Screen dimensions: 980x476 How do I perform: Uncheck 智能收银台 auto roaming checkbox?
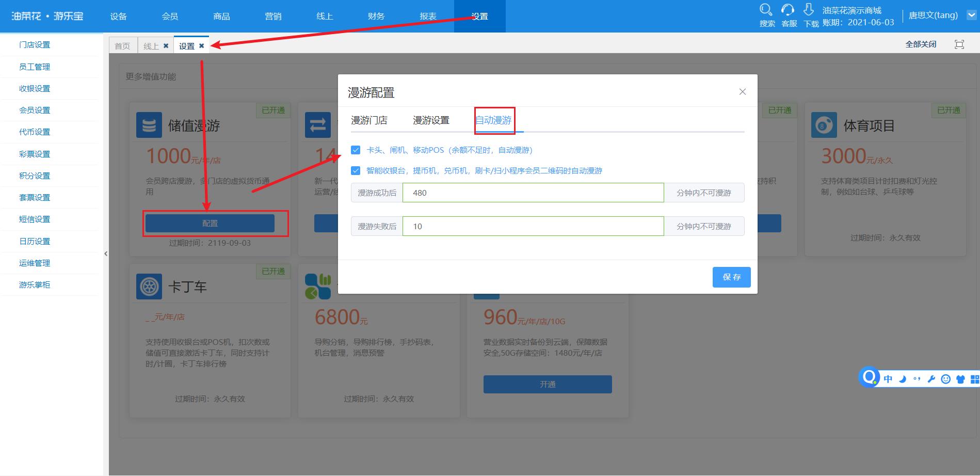(x=356, y=170)
